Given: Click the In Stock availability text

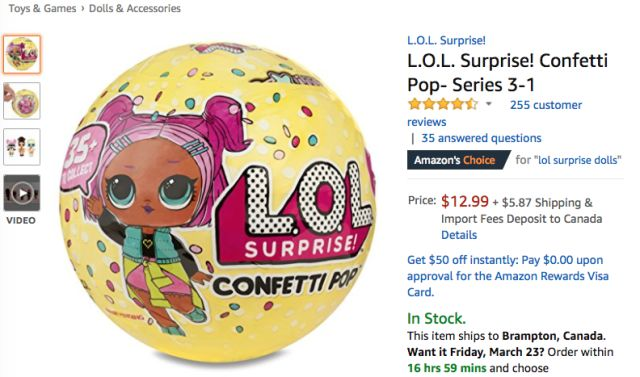Looking at the screenshot, I should click(x=436, y=318).
